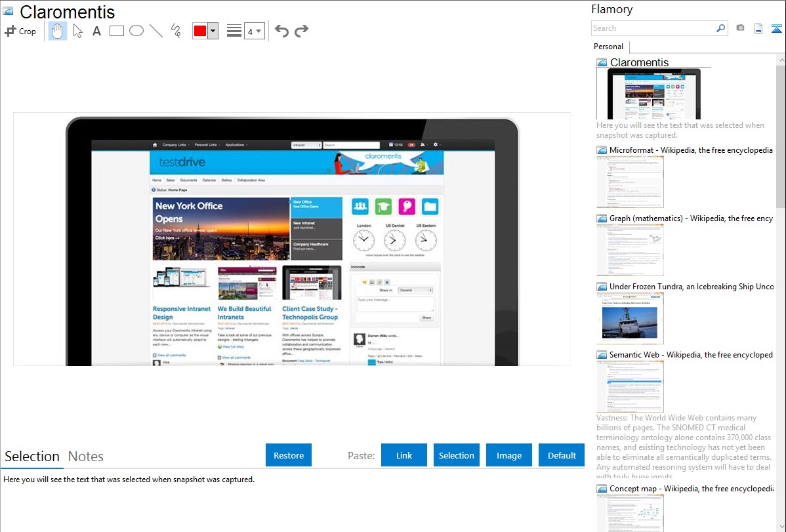Open the line width dropdown showing 4
Viewport: 786px width, 532px height.
coord(254,31)
